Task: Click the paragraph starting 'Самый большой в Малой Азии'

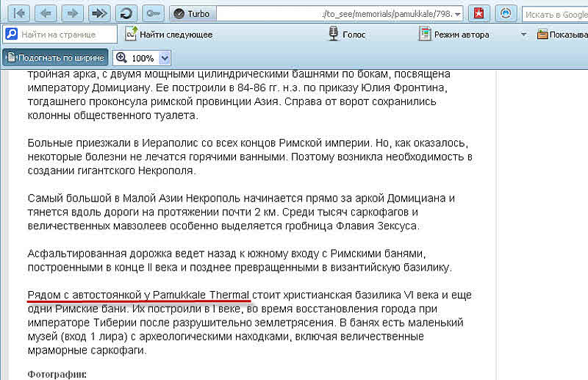Action: point(241,212)
